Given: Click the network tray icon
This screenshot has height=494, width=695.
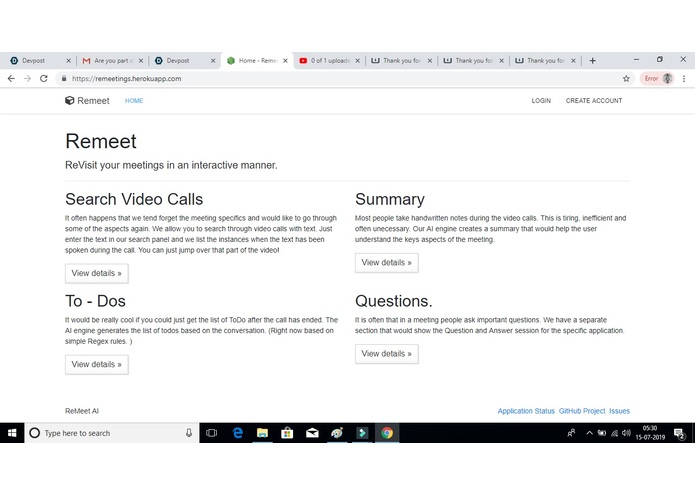Looking at the screenshot, I should click(x=614, y=433).
